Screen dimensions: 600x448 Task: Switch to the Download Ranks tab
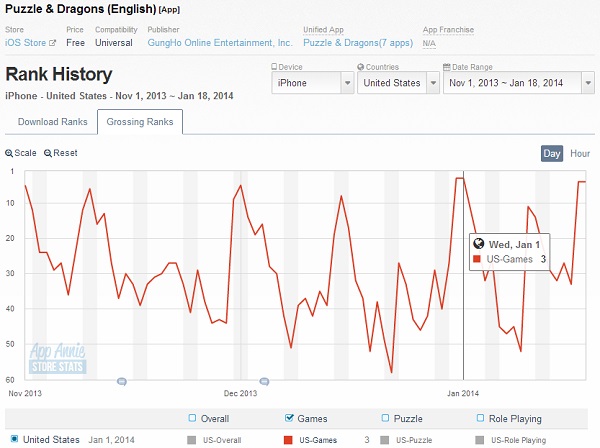pyautogui.click(x=52, y=122)
